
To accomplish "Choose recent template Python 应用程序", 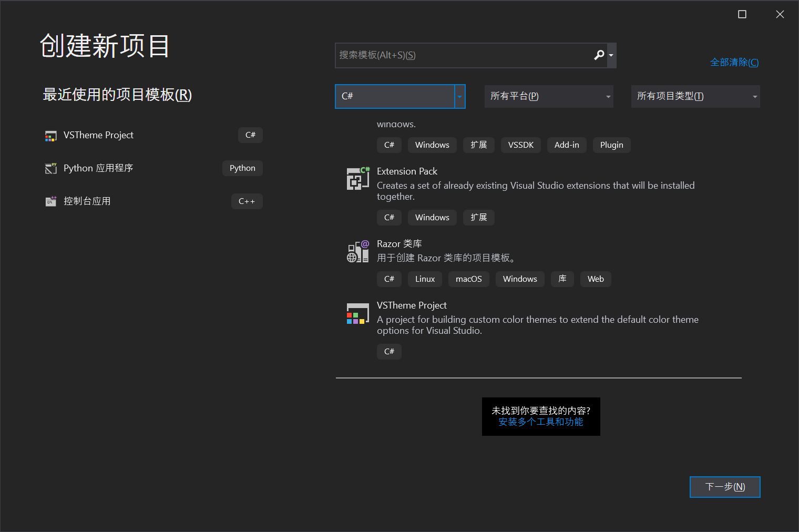I will 98,168.
